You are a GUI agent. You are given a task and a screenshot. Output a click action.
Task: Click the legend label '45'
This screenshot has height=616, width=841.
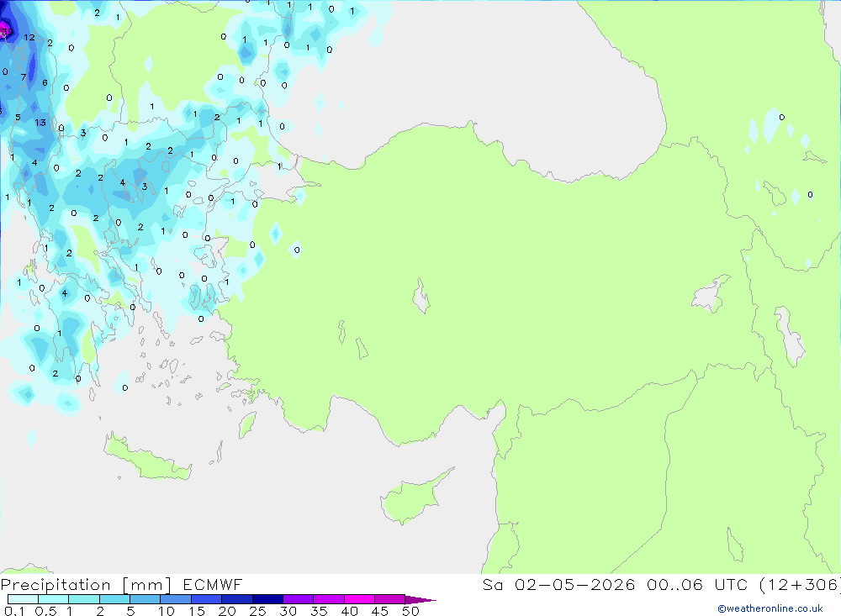(x=380, y=611)
